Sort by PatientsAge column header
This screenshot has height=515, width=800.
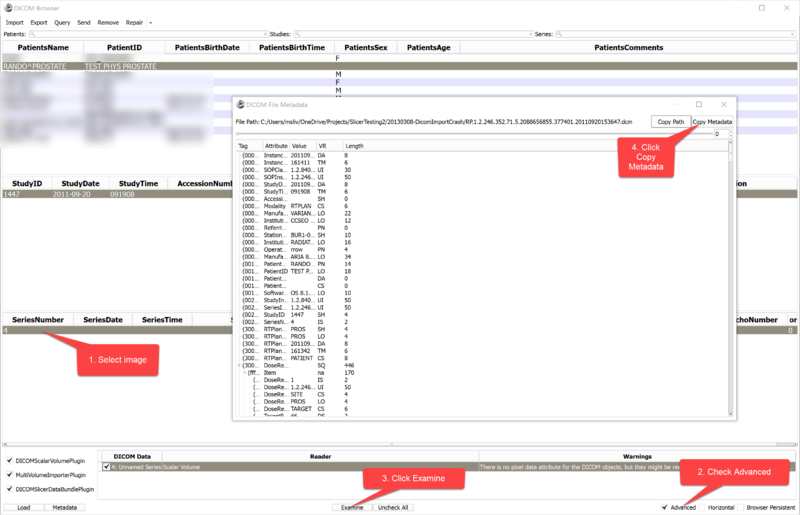point(429,47)
